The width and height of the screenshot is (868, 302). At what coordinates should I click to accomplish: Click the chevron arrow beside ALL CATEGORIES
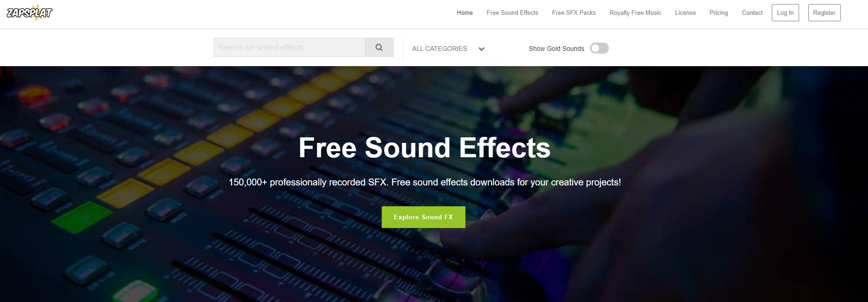click(x=482, y=49)
